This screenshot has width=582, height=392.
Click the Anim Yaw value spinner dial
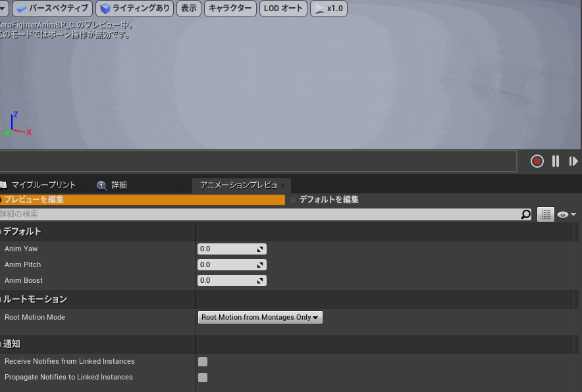(261, 249)
